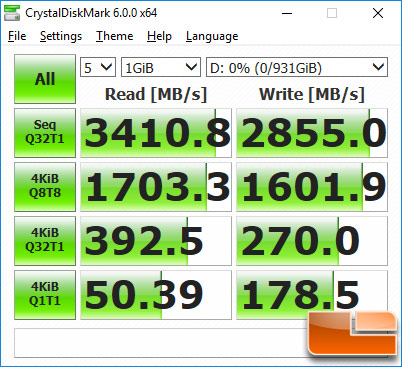Open the Settings menu

point(61,36)
